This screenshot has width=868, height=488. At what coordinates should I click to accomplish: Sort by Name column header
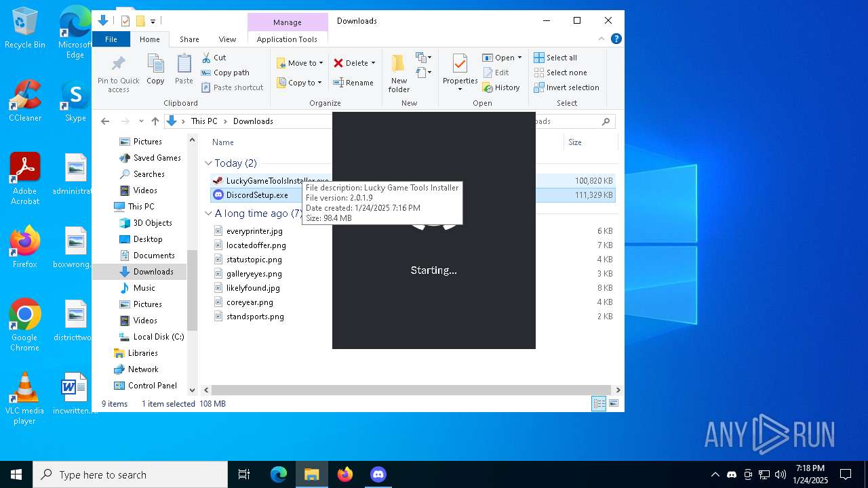pos(223,142)
